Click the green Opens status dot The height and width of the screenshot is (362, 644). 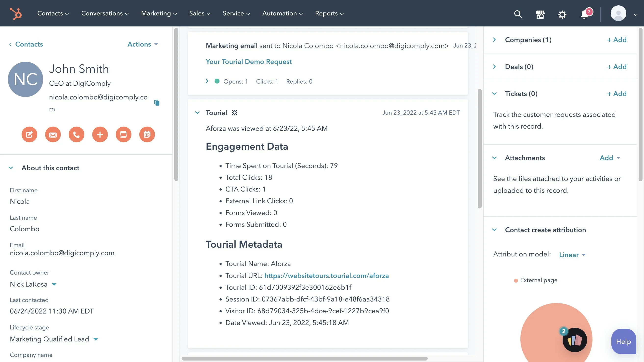pyautogui.click(x=217, y=81)
